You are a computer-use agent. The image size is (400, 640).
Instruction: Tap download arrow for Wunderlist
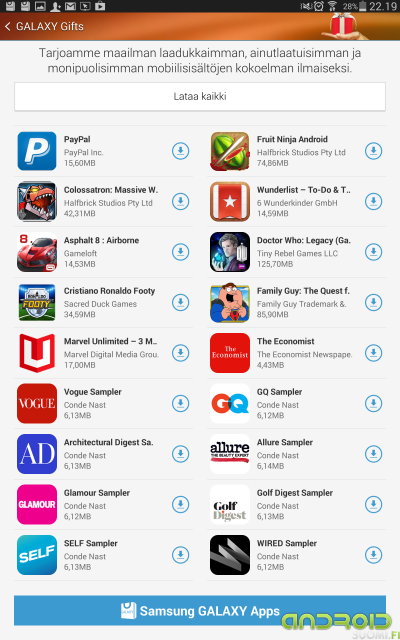coord(373,202)
